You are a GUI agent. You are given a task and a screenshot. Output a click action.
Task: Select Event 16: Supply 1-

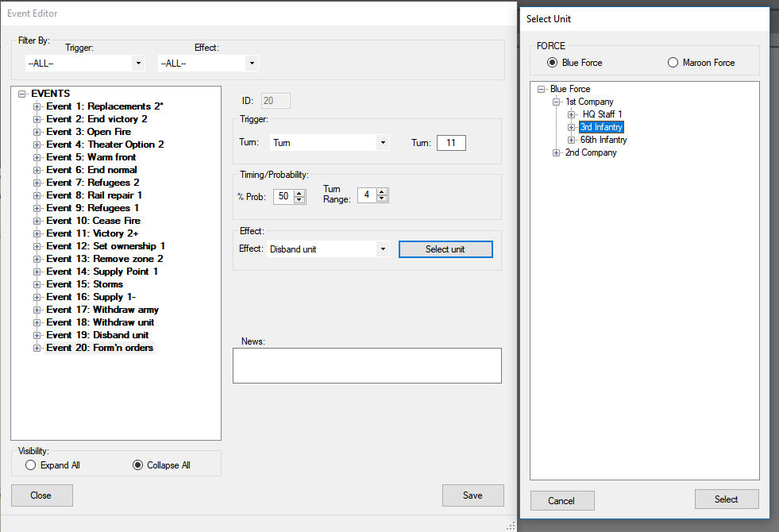91,297
